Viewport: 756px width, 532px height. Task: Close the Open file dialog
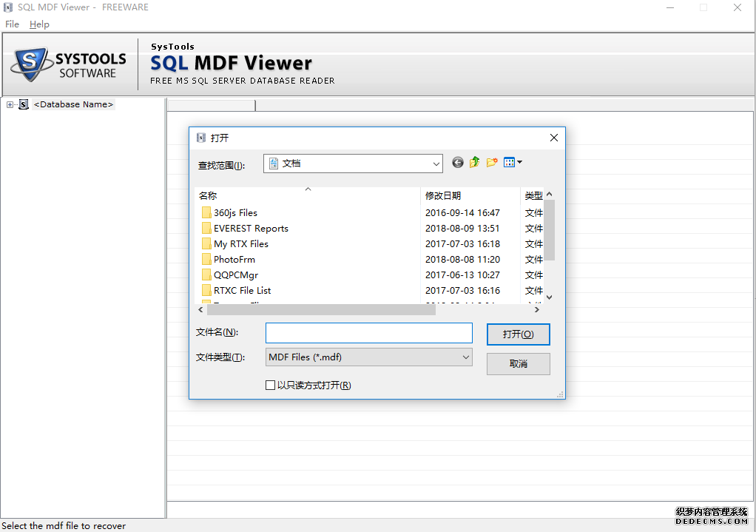tap(554, 138)
